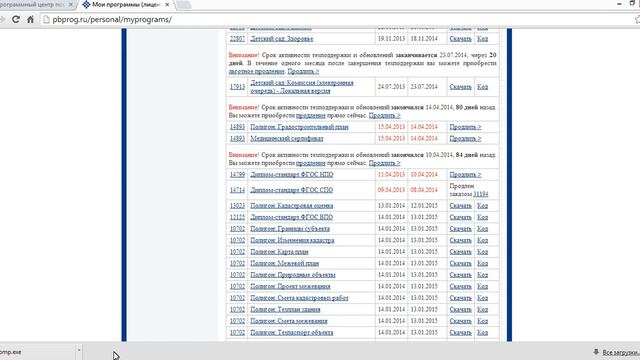The width and height of the screenshot is (640, 360).
Task: Download 'Полигон: Кадастровая оценка' via Скачать
Action: click(460, 205)
